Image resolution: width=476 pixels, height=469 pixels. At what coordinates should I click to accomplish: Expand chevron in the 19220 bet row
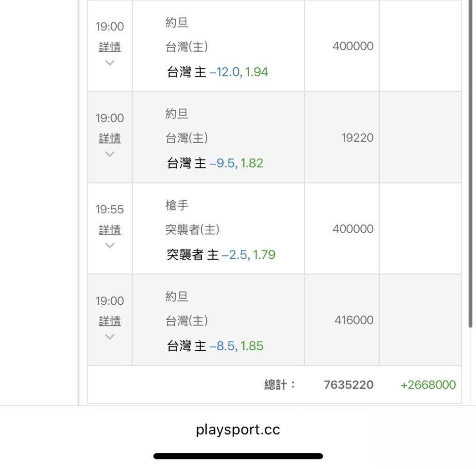110,154
